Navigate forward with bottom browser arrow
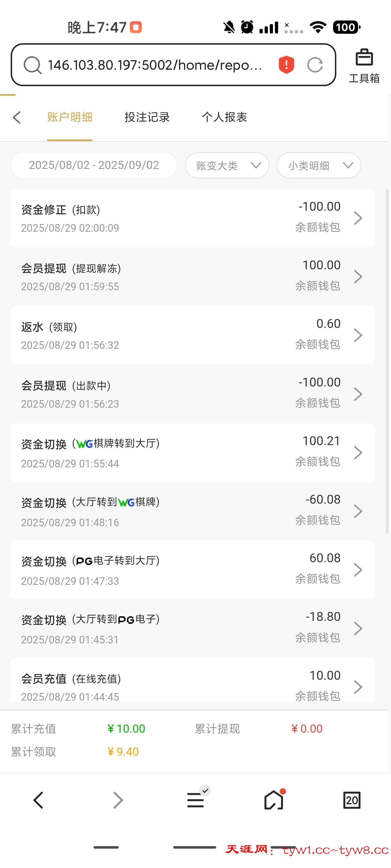391x868 pixels. click(118, 800)
